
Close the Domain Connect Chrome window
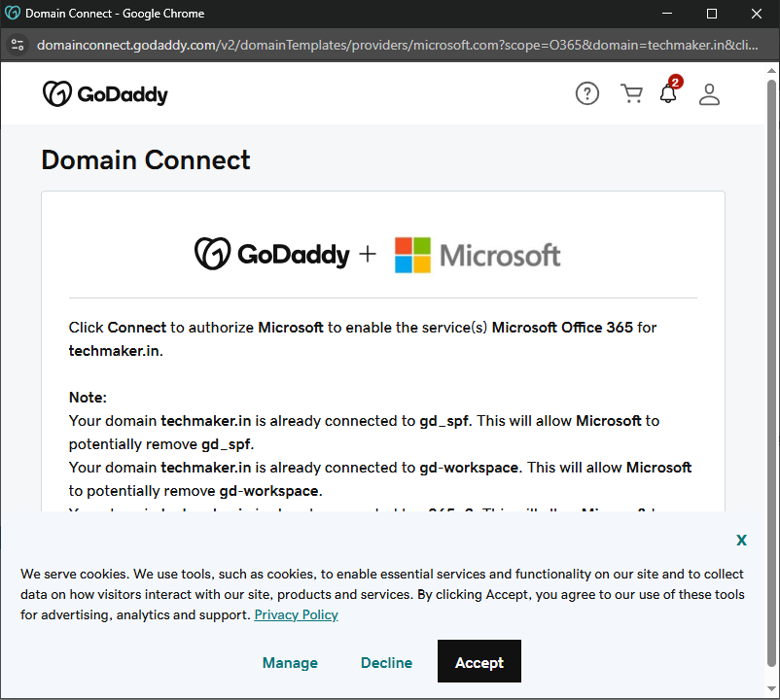pyautogui.click(x=757, y=14)
